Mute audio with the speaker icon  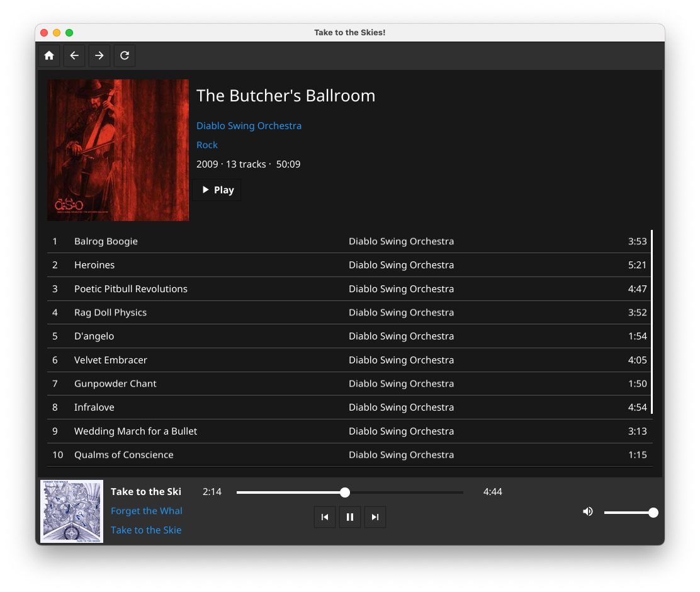pos(588,511)
